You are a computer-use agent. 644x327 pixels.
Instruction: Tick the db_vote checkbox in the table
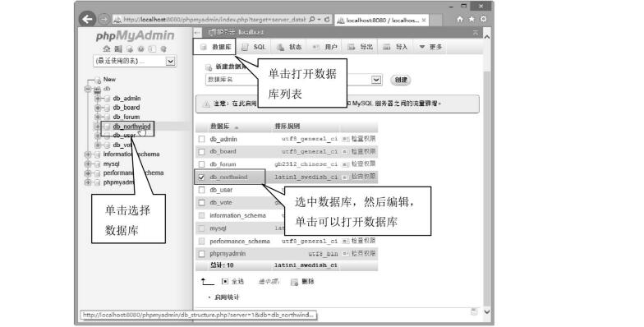[202, 202]
